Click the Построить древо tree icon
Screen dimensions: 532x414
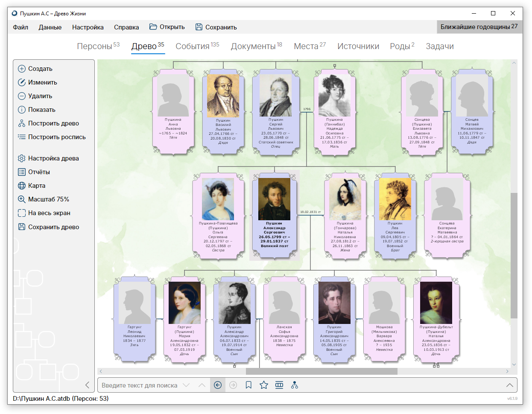22,123
